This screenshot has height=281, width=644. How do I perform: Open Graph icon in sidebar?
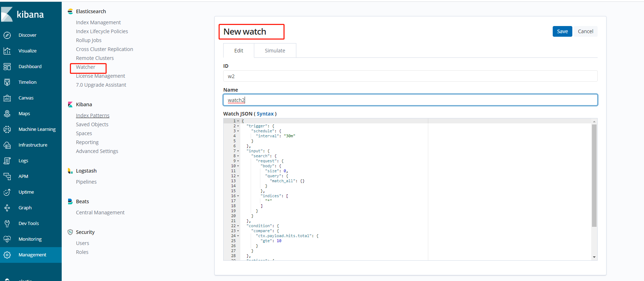click(7, 208)
